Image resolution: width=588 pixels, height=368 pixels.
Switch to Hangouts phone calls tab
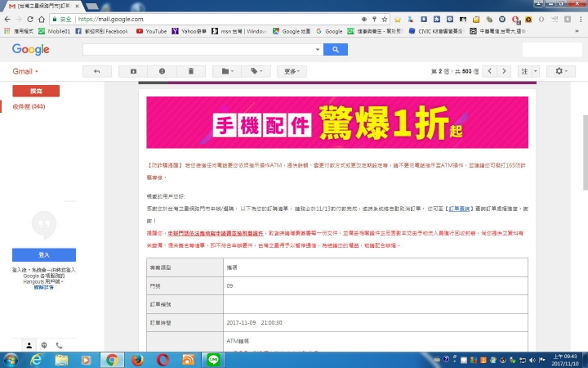59,345
